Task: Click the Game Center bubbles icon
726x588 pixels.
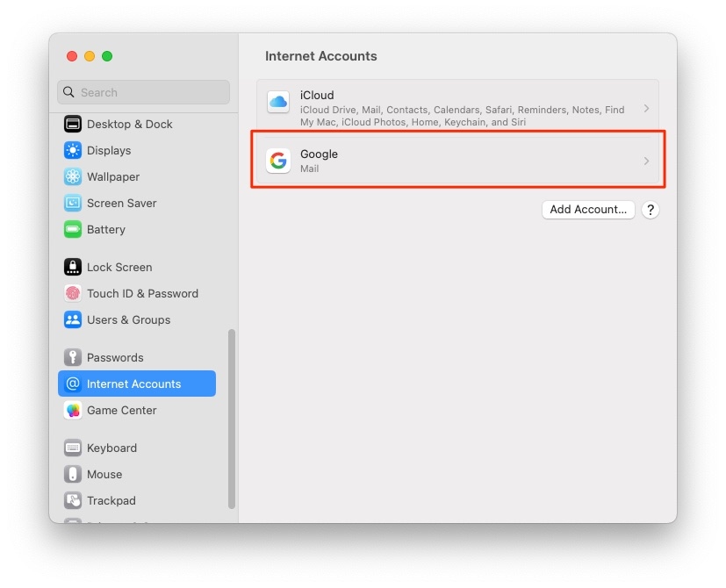Action: click(x=73, y=410)
